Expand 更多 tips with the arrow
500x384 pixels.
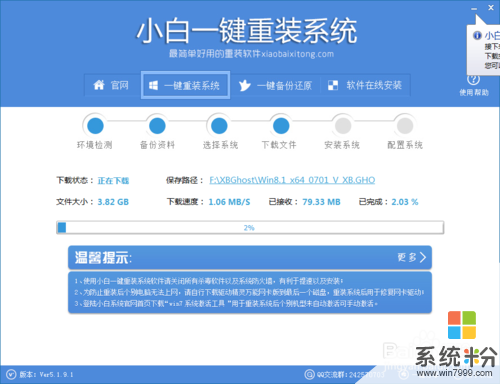click(412, 257)
